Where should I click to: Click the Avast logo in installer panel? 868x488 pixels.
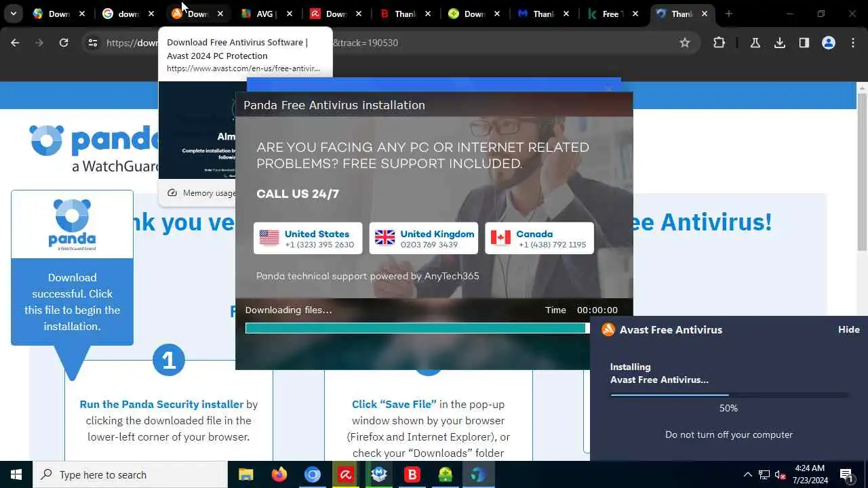pos(608,329)
